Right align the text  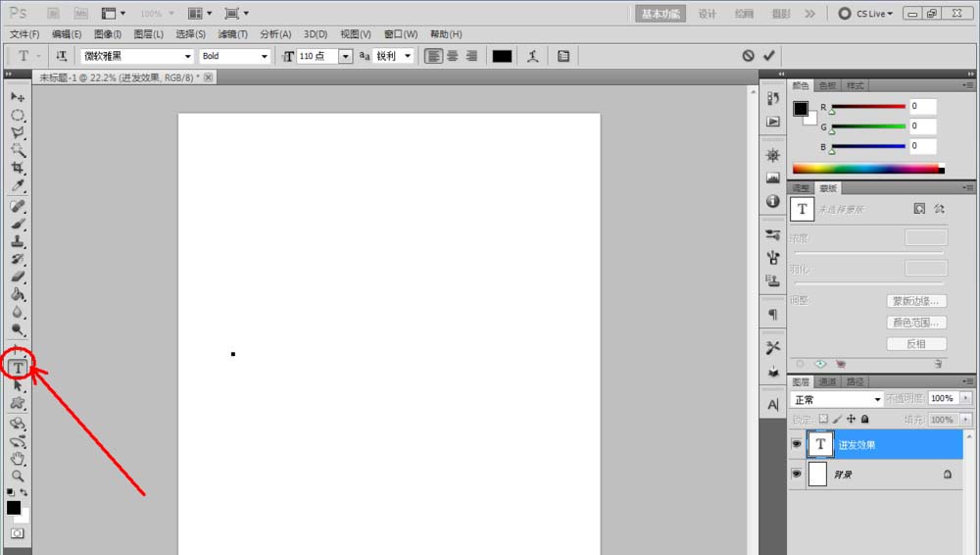tap(471, 56)
